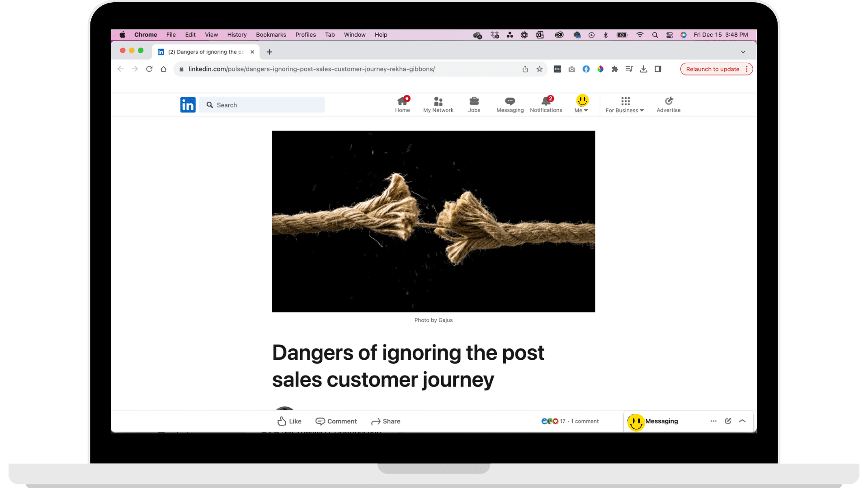The width and height of the screenshot is (868, 488).
Task: View the Notifications bell
Action: coord(546,104)
